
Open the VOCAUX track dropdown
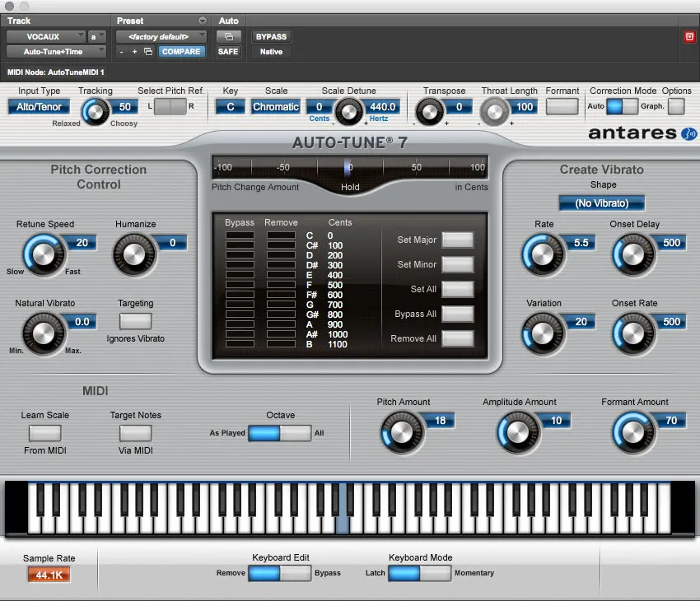[45, 36]
